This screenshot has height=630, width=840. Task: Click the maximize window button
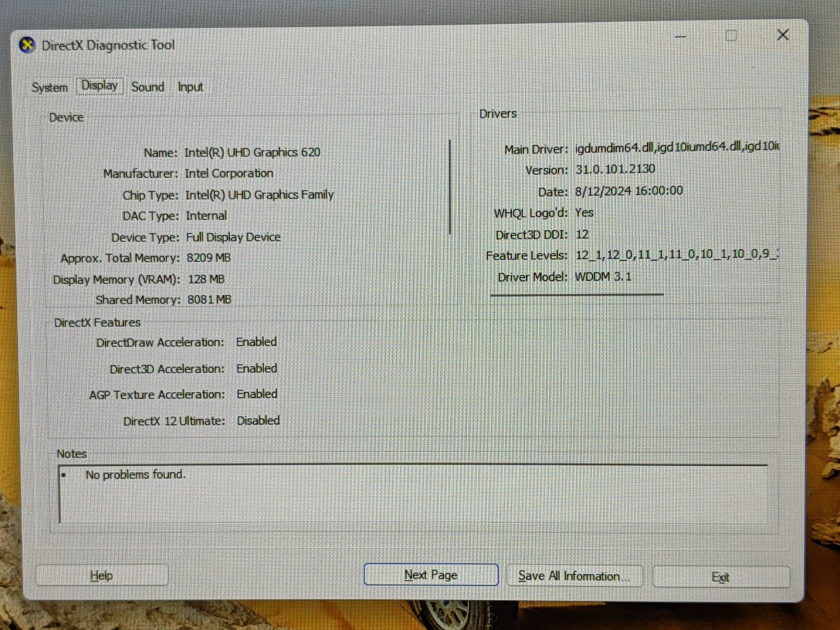731,36
